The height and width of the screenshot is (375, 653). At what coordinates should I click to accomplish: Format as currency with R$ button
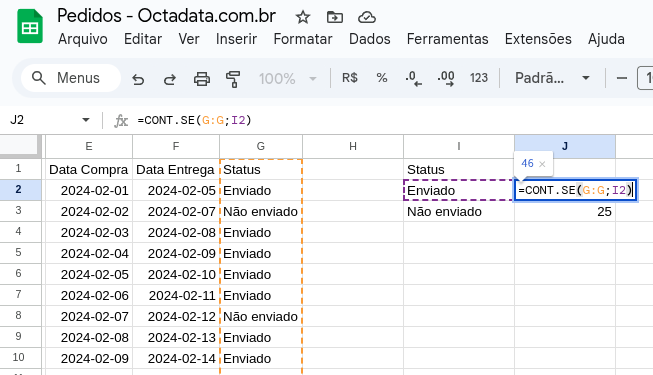click(x=350, y=78)
